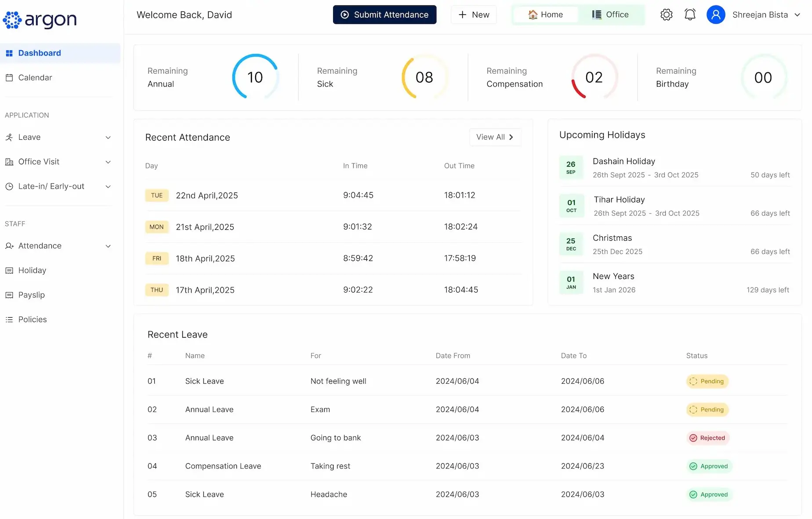812x519 pixels.
Task: Open the settings gear icon
Action: [666, 15]
